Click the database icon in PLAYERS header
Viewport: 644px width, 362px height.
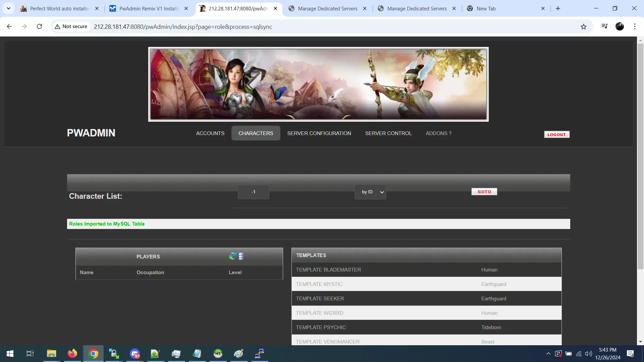click(241, 256)
